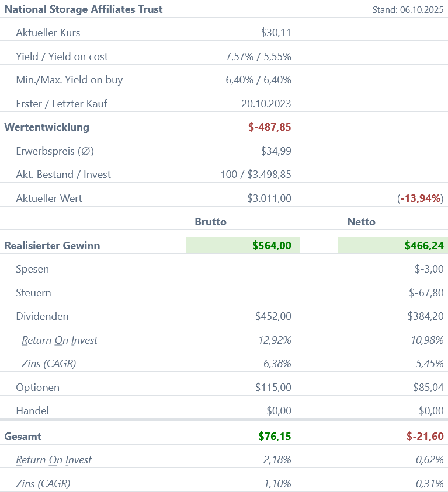Click the Min./Max. Yield on buy value

pyautogui.click(x=258, y=80)
